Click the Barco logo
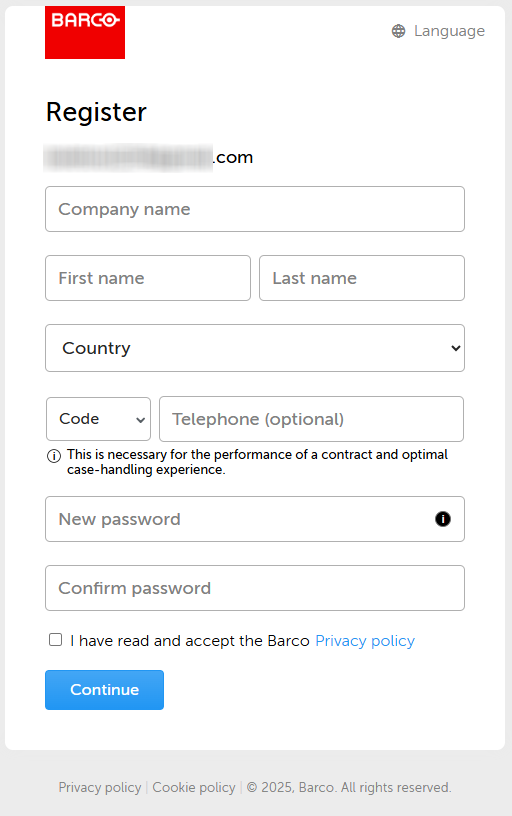The width and height of the screenshot is (512, 816). (85, 32)
